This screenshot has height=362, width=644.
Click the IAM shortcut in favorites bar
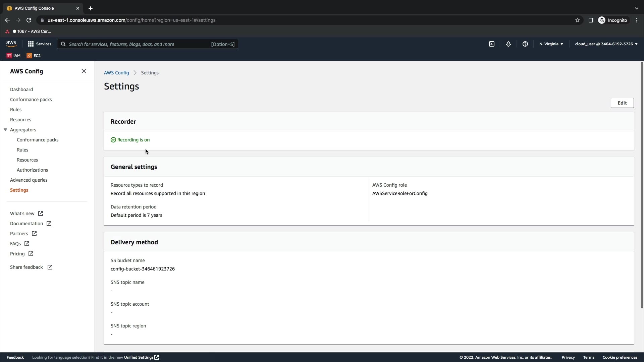tap(13, 56)
